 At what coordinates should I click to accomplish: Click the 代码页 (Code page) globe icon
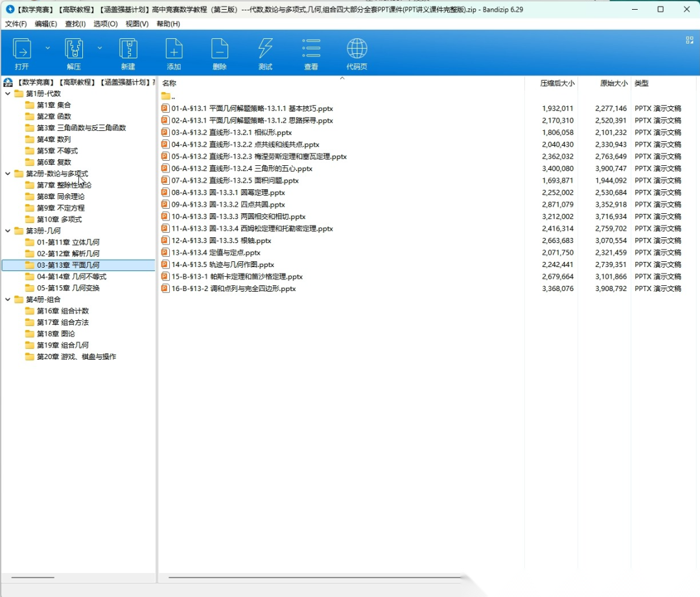(356, 49)
